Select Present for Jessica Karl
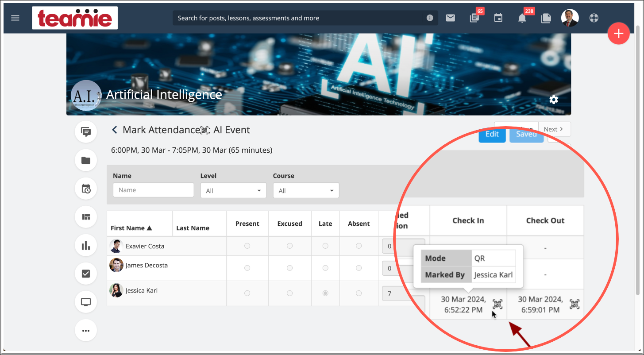The height and width of the screenshot is (355, 644). (247, 293)
